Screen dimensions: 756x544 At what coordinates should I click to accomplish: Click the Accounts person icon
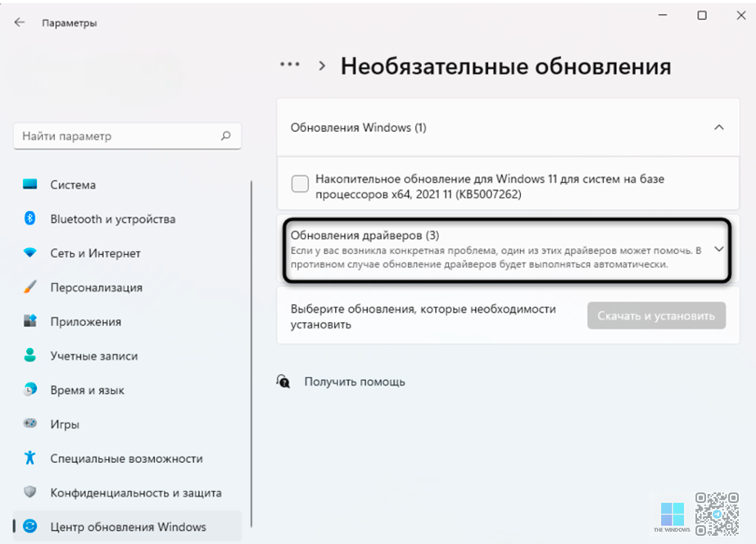click(29, 355)
